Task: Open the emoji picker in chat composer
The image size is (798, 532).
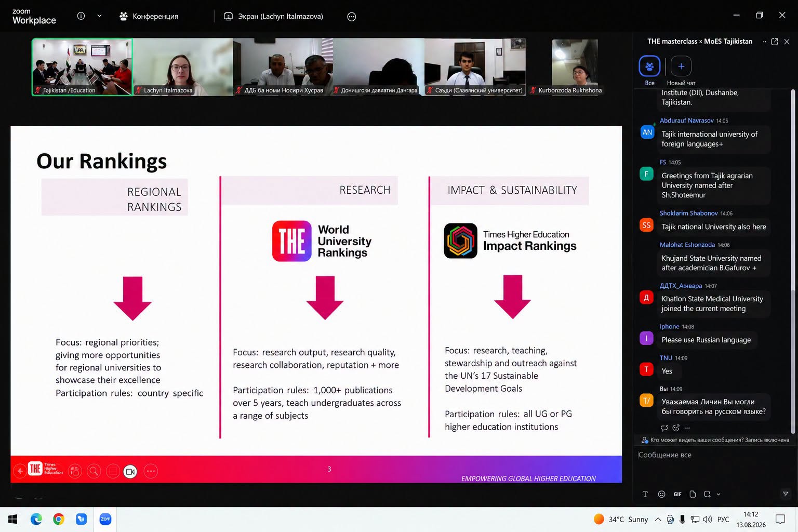Action: [x=661, y=494]
